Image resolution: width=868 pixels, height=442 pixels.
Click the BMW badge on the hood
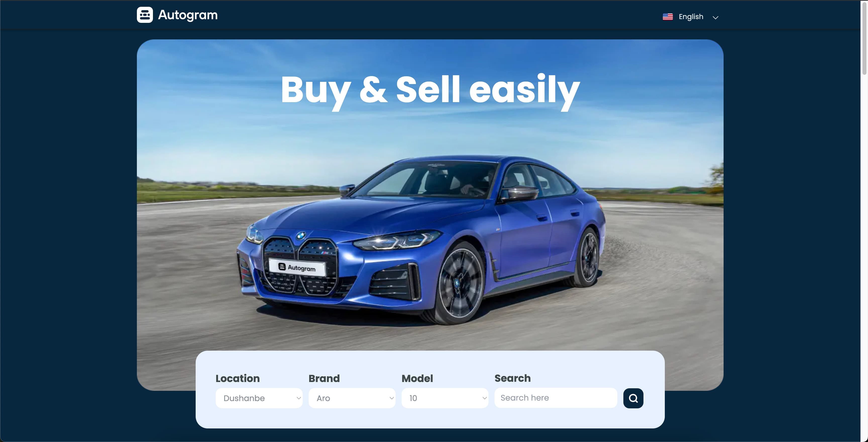tap(301, 236)
